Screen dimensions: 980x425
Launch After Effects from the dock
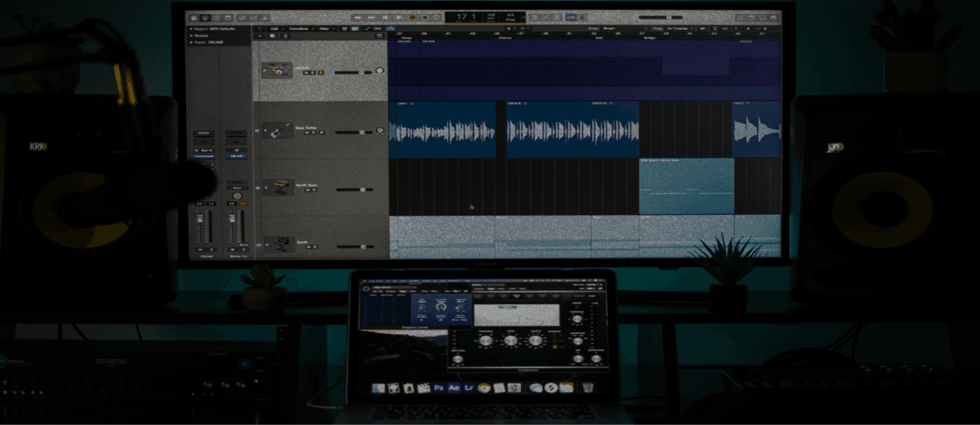point(454,388)
